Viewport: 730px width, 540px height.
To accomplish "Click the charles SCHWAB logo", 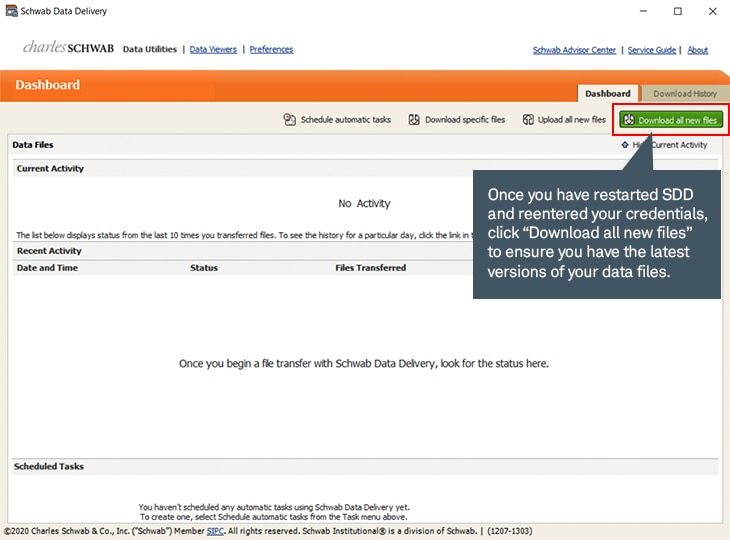I will (68, 47).
